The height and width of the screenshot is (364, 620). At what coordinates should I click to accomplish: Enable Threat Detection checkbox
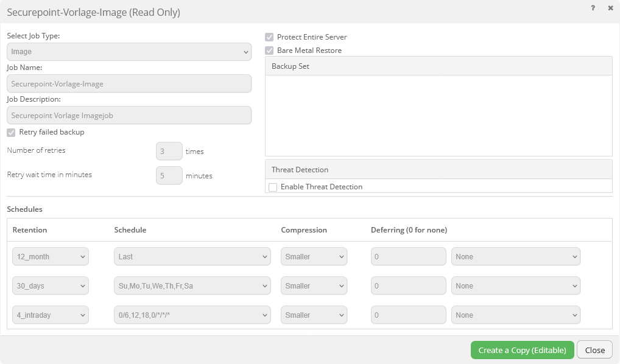pyautogui.click(x=273, y=187)
